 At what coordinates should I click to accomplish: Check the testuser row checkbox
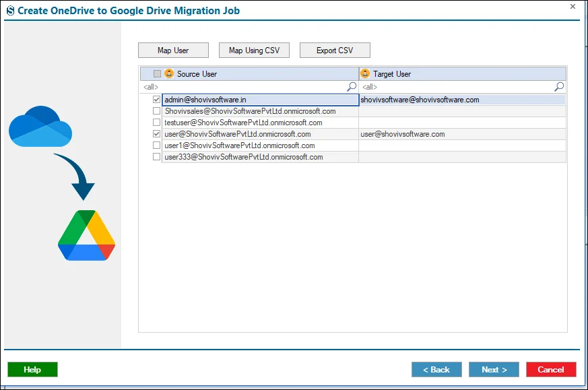tap(156, 122)
